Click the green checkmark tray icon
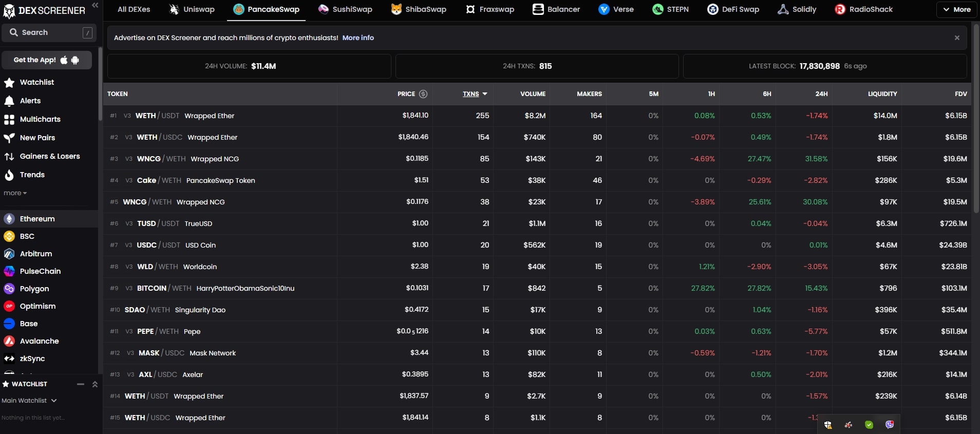 [x=869, y=425]
